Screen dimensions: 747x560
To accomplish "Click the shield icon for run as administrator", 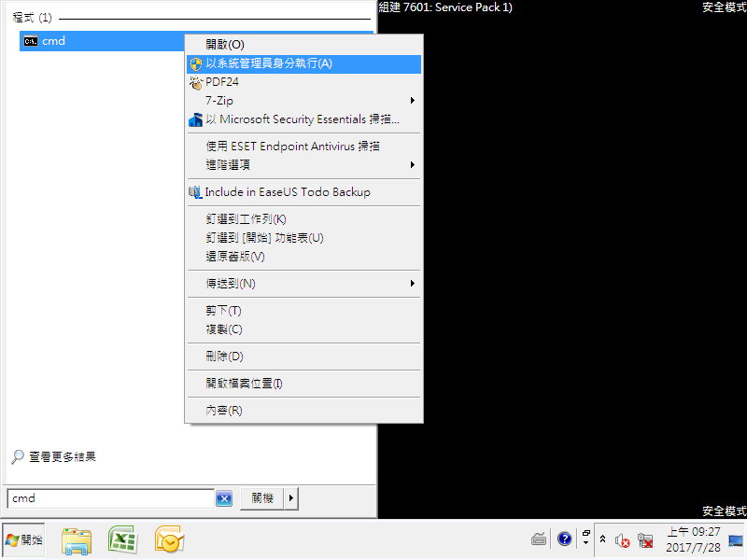I will tap(195, 64).
